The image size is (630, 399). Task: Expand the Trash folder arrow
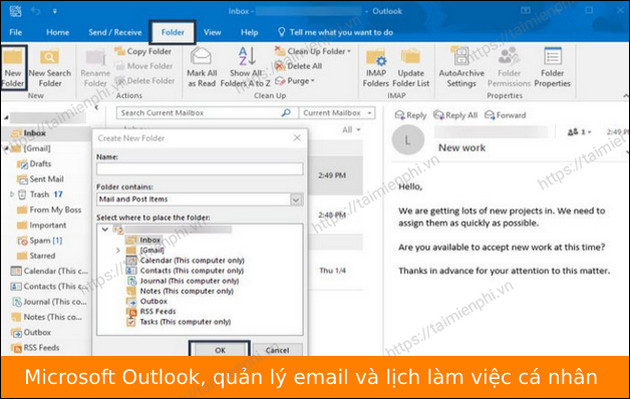pos(12,194)
